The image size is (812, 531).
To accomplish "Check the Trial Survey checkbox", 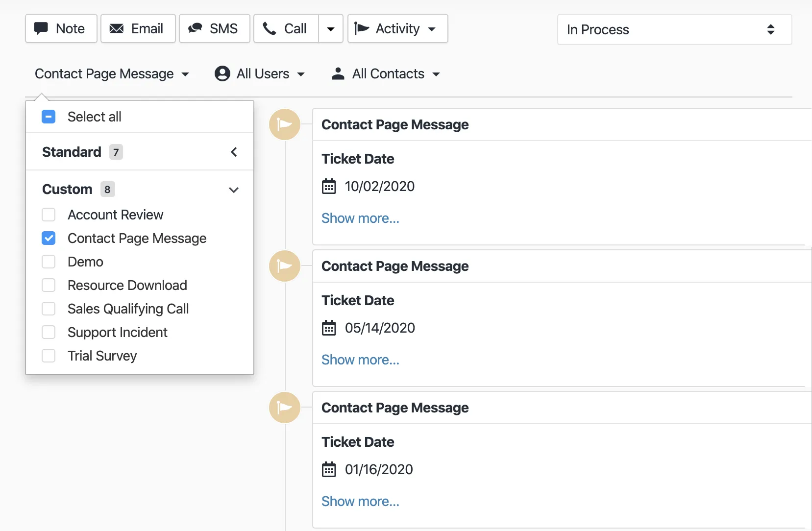I will coord(49,356).
